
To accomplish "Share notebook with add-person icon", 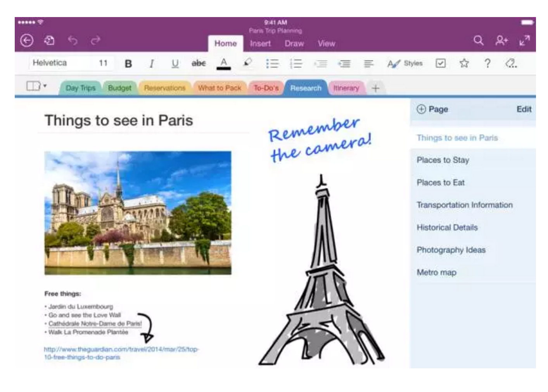I will tap(501, 40).
